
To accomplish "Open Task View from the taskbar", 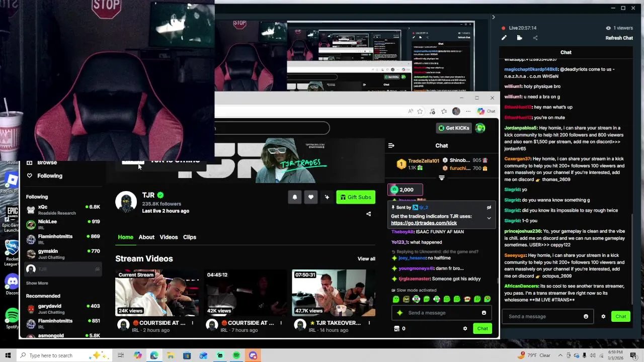I will pos(121,355).
